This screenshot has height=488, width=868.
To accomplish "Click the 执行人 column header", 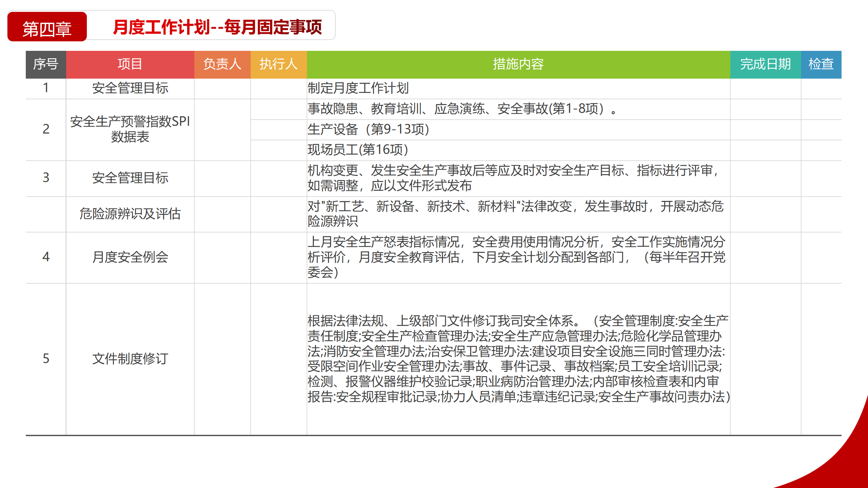I will point(278,64).
